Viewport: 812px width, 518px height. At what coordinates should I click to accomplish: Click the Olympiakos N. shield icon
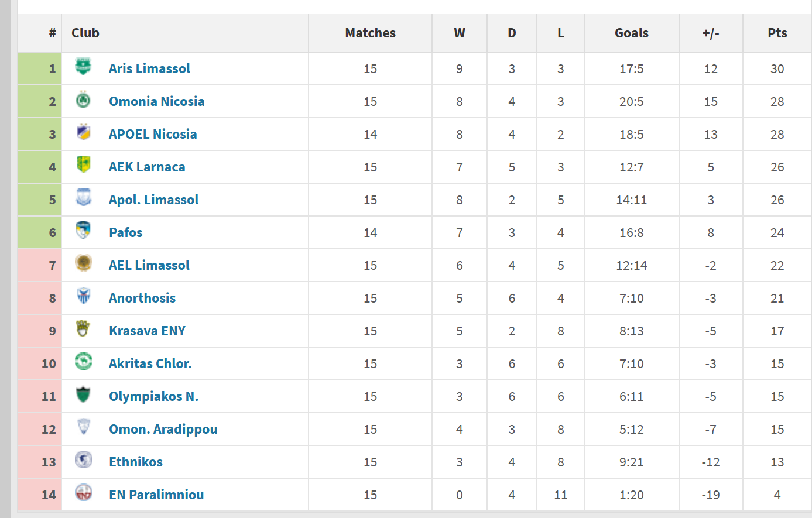pyautogui.click(x=83, y=395)
